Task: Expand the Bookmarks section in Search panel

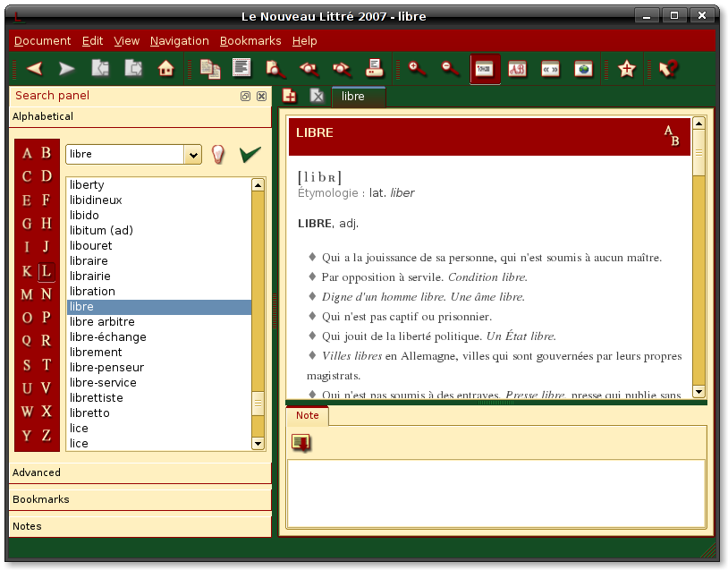Action: (x=140, y=499)
